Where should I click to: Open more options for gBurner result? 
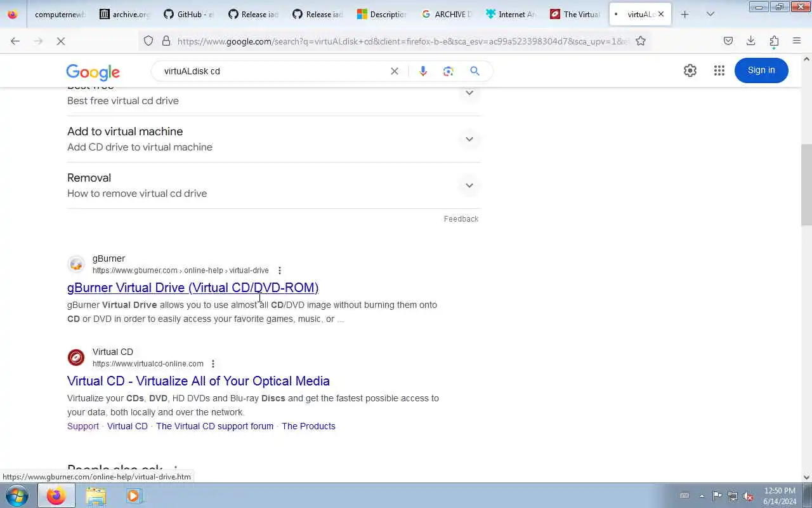279,271
